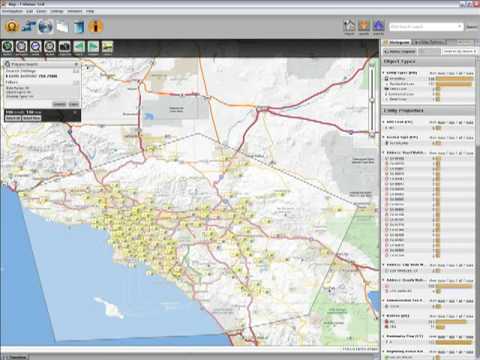480x360 pixels.
Task: Click the green circular-arrow map tool
Action: pos(7,47)
